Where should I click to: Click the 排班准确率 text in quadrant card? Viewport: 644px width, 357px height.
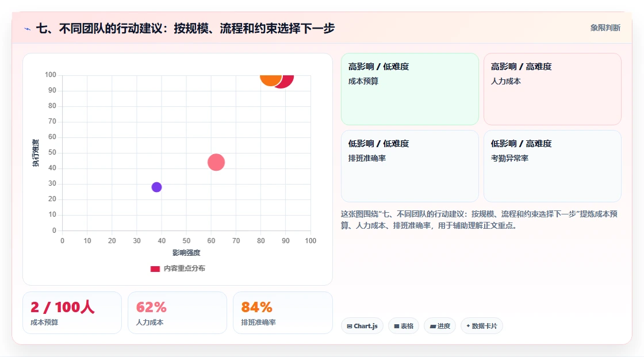pyautogui.click(x=367, y=158)
